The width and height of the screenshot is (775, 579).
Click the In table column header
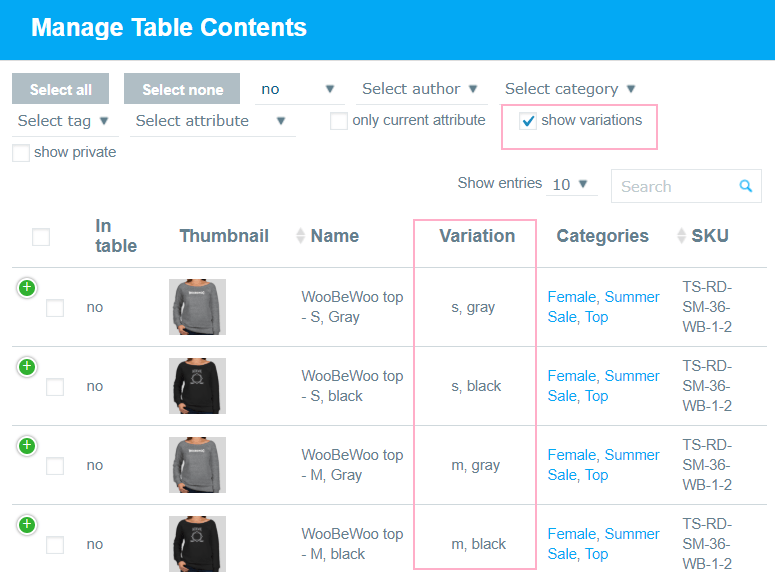pos(116,236)
